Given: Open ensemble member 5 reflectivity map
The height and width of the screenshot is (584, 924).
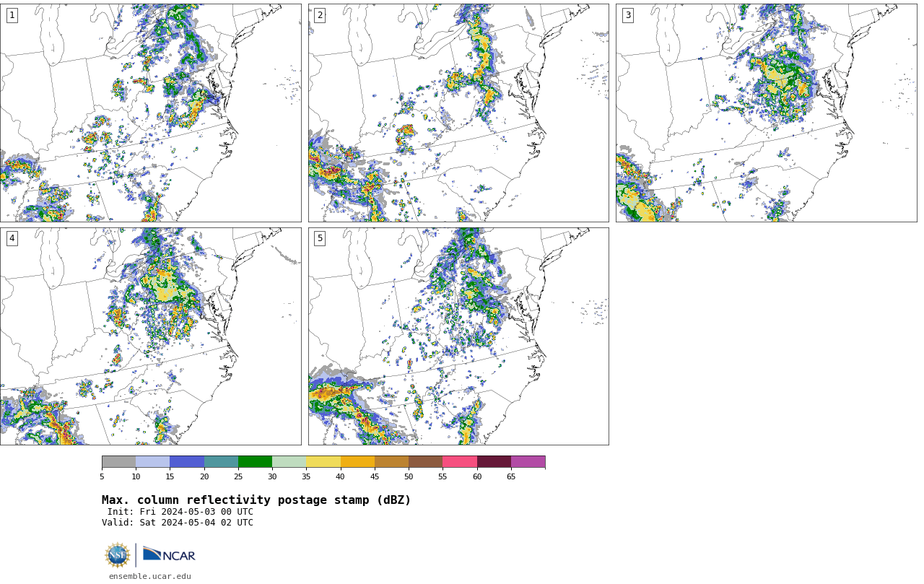Looking at the screenshot, I should [458, 336].
